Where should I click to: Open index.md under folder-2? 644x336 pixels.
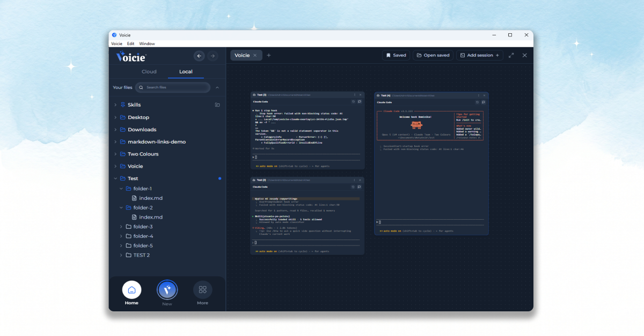(151, 217)
